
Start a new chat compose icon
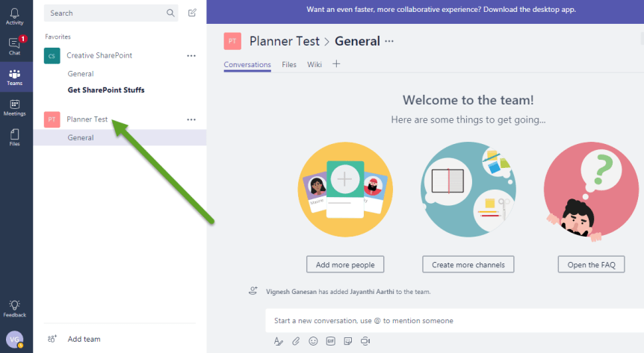[192, 13]
